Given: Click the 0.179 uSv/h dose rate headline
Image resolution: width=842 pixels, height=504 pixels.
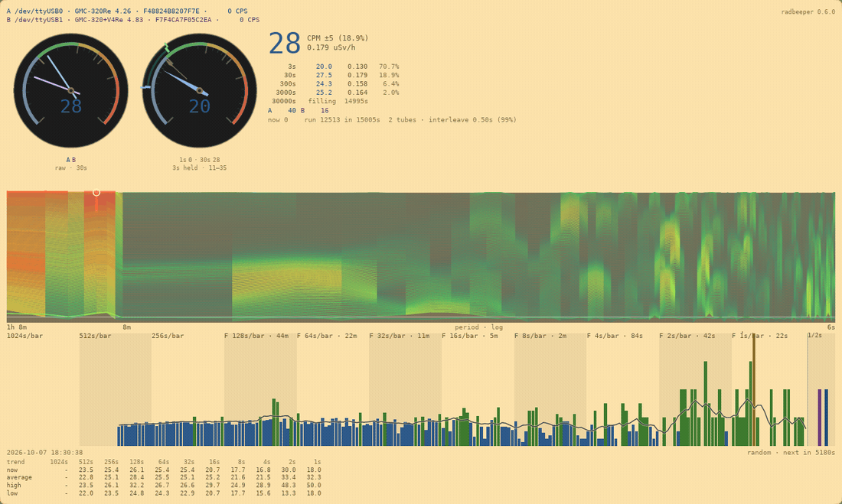Looking at the screenshot, I should coord(331,47).
